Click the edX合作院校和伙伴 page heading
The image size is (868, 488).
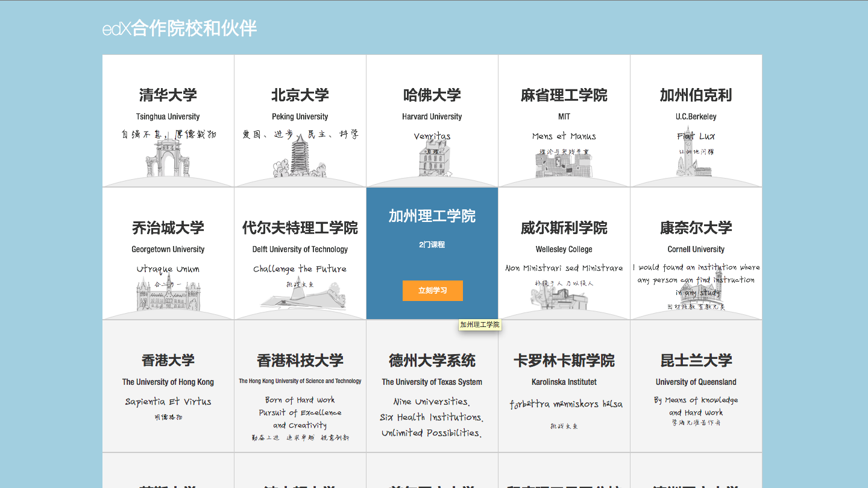180,28
